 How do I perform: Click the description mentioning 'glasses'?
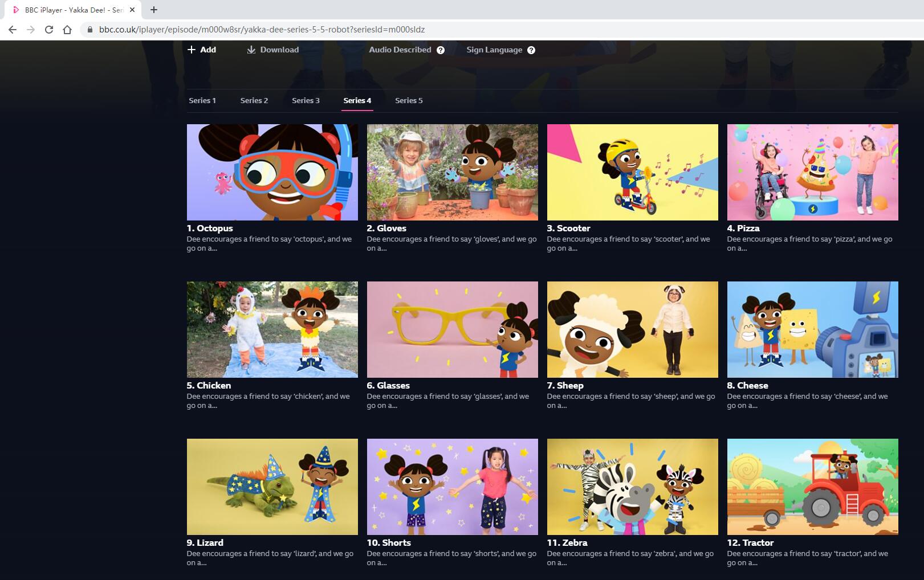[x=449, y=401]
